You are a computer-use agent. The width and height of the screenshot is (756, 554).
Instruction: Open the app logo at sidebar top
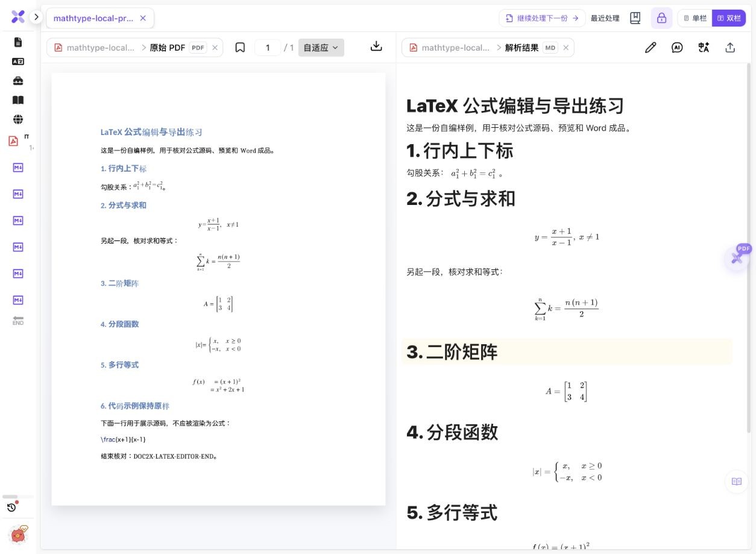(x=18, y=17)
